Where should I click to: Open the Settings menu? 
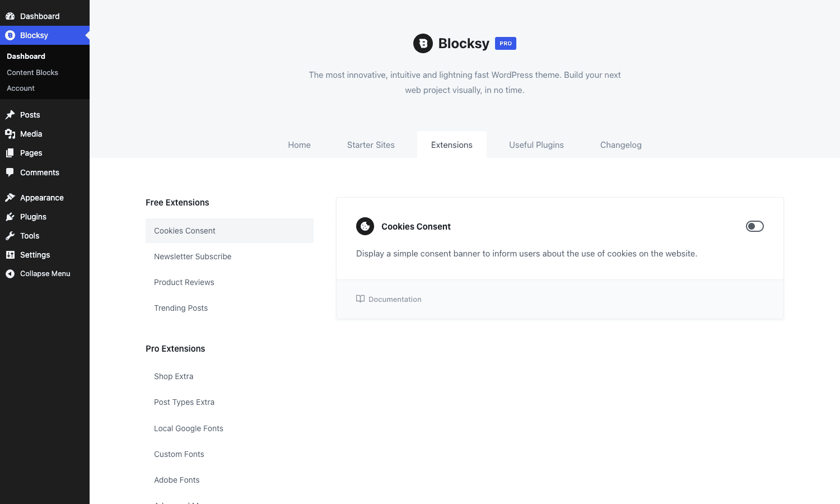45,255
